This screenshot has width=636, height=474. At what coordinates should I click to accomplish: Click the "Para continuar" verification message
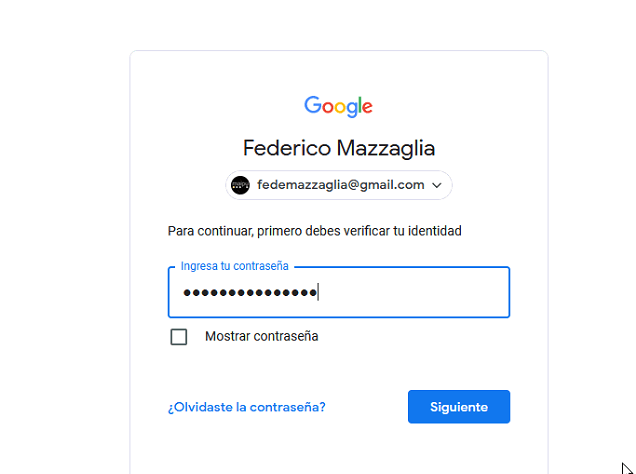point(314,231)
